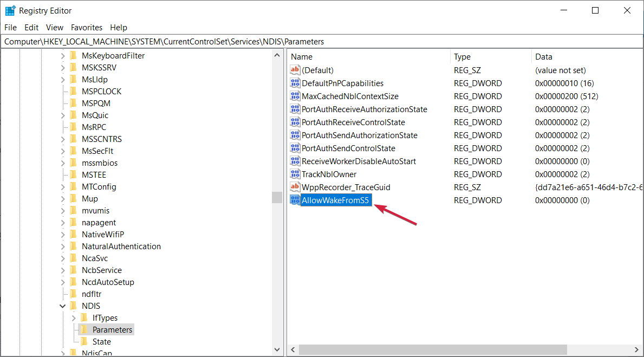Click the NDIS folder icon

pos(74,306)
